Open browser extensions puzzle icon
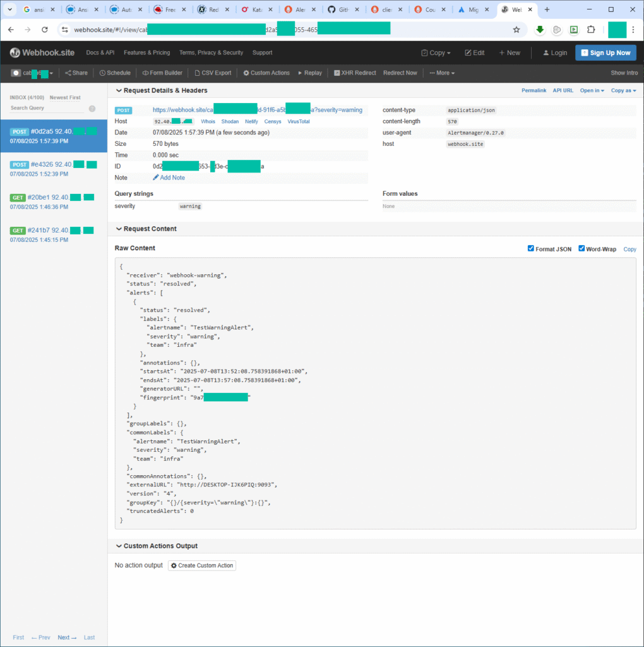The width and height of the screenshot is (644, 647). (x=591, y=30)
